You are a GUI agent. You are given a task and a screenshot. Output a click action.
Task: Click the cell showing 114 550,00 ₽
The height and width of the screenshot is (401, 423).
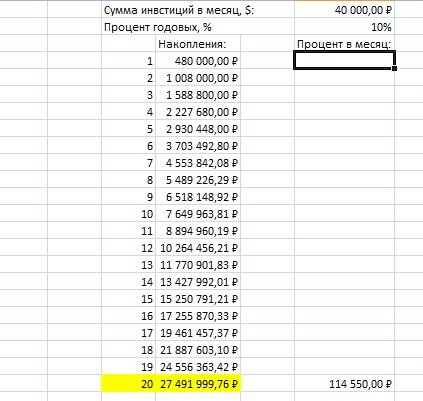(x=344, y=384)
